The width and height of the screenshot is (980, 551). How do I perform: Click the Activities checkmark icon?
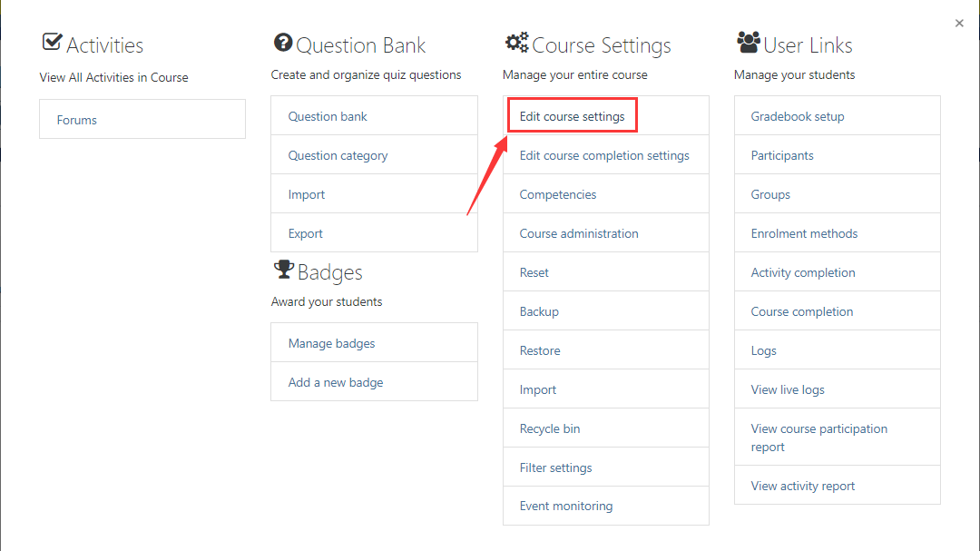(52, 43)
